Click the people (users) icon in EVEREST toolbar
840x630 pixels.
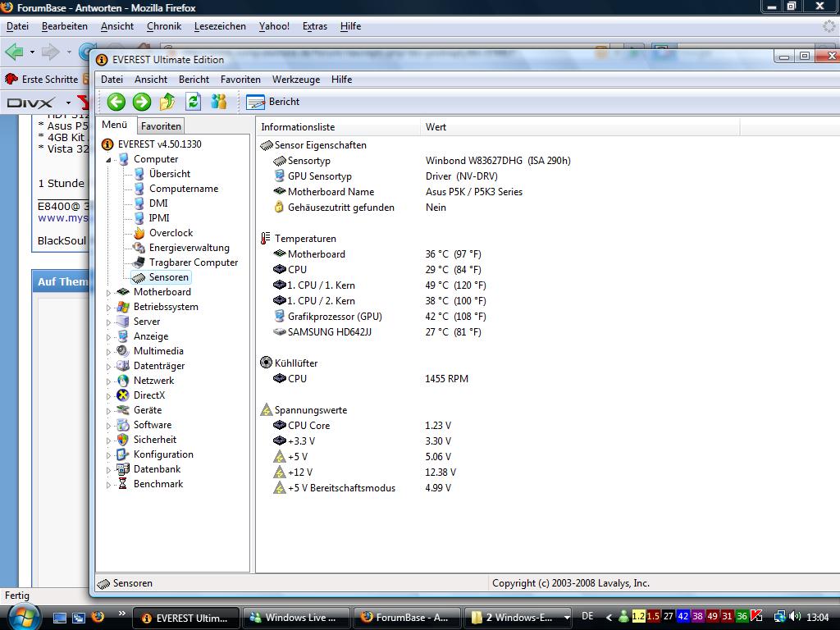click(x=218, y=101)
